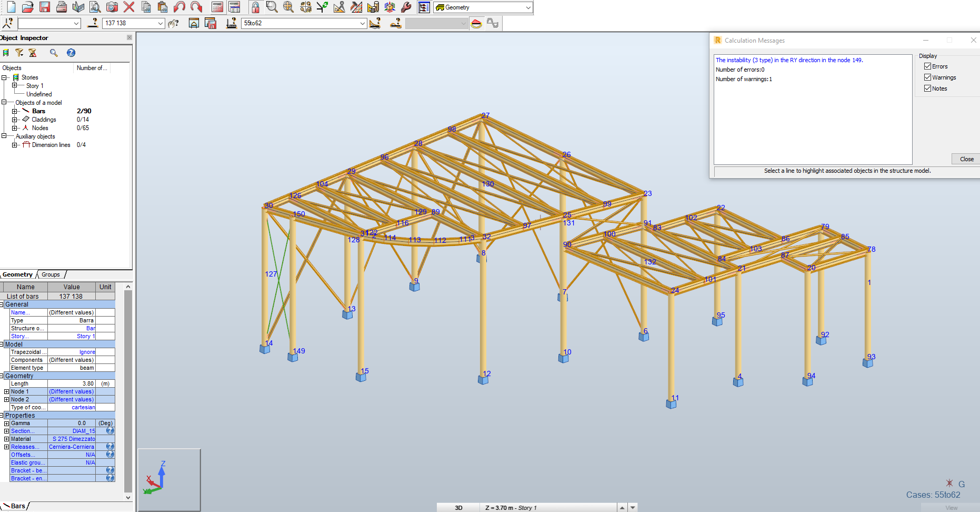Uncheck Errors in Calculation Messages display
The width and height of the screenshot is (980, 512).
[x=928, y=66]
